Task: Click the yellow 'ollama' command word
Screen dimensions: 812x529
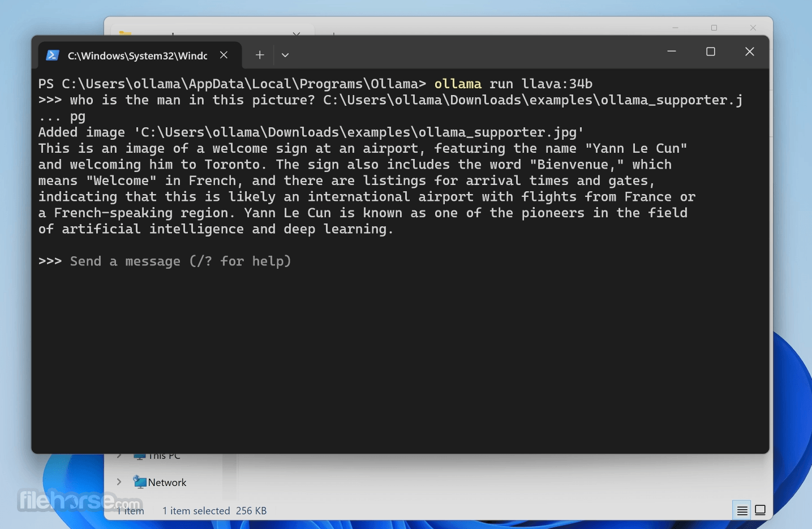Action: tap(458, 84)
